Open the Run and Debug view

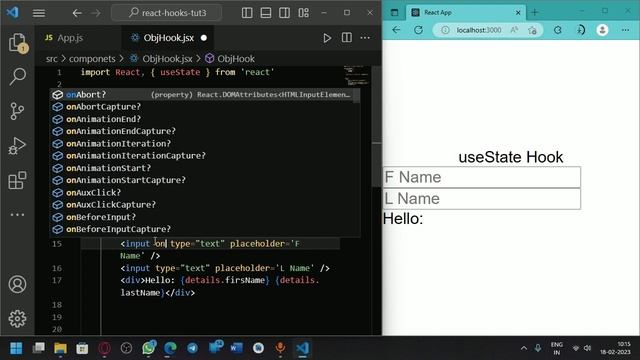tap(18, 145)
